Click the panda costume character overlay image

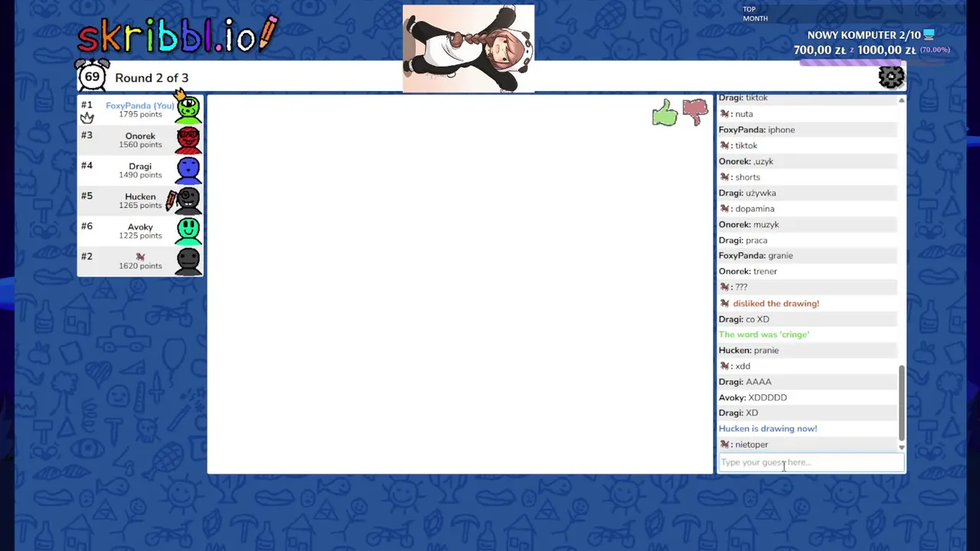point(469,48)
